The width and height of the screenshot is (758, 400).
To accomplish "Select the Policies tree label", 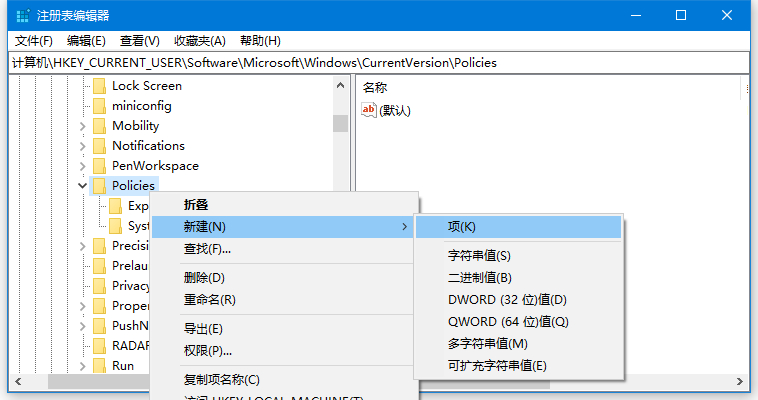I will 133,186.
